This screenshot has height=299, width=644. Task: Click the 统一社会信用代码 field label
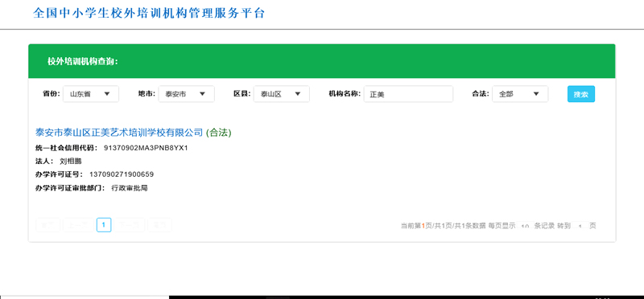coord(67,148)
